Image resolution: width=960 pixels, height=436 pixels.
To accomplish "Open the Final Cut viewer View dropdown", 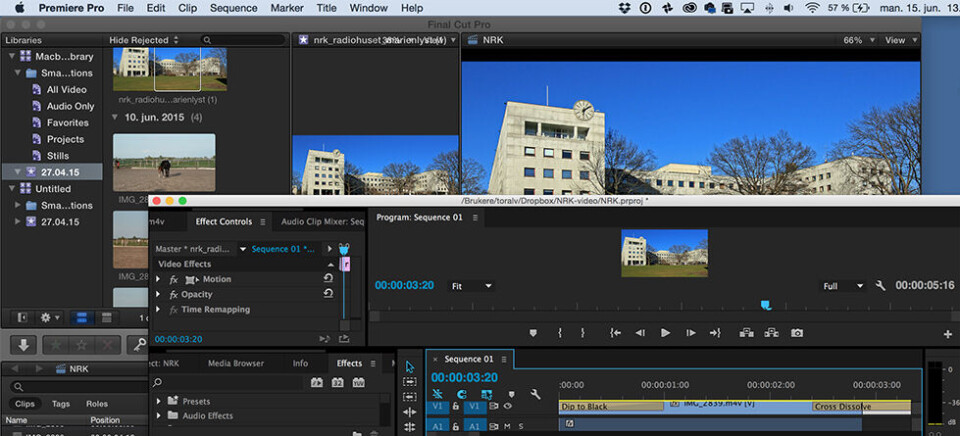I will (x=901, y=40).
